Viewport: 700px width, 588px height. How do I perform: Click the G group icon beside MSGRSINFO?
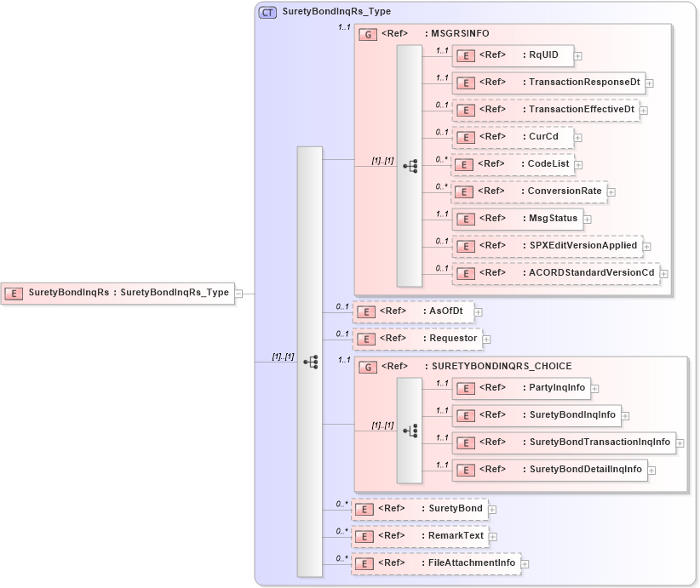pos(370,33)
